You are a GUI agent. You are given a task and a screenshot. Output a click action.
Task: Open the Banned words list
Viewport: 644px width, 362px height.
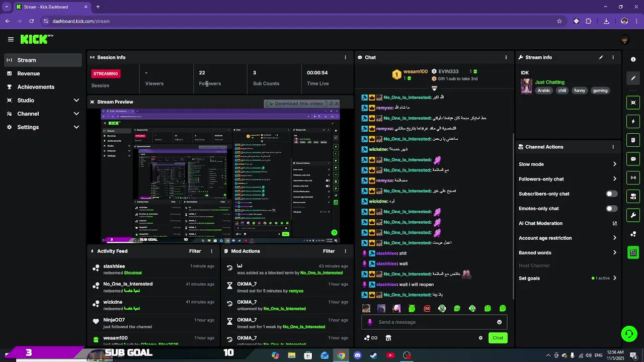pos(568,253)
